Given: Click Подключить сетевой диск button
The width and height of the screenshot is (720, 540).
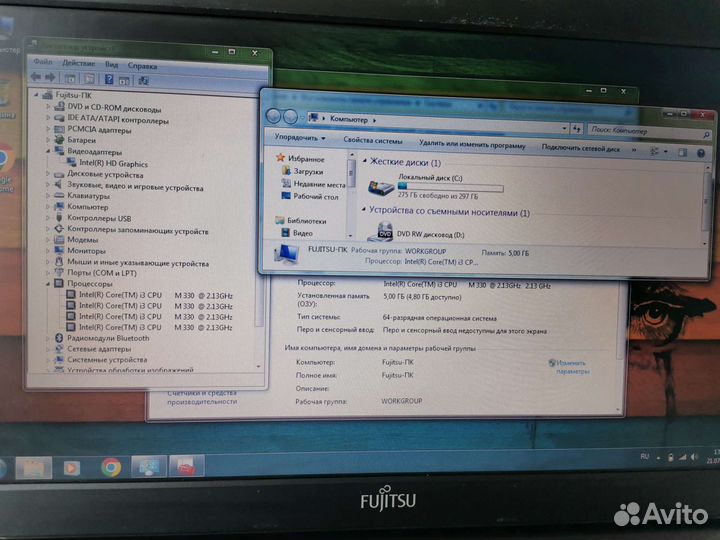Looking at the screenshot, I should (581, 148).
